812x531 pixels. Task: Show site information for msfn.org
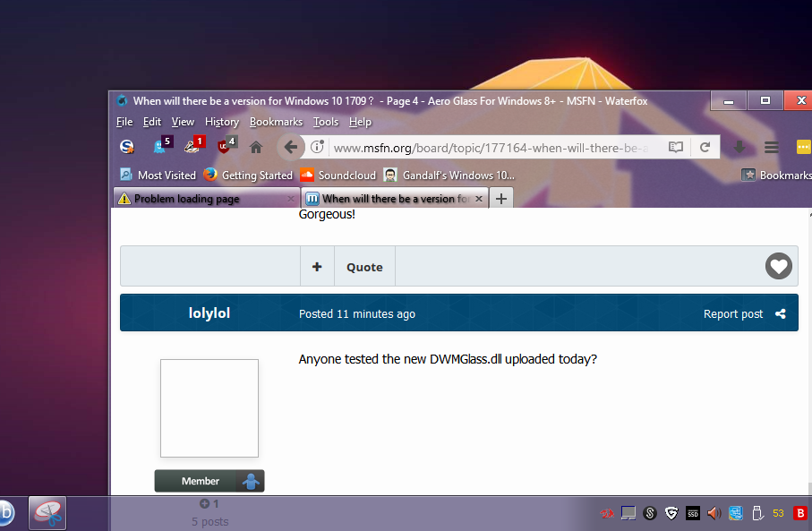pos(317,147)
